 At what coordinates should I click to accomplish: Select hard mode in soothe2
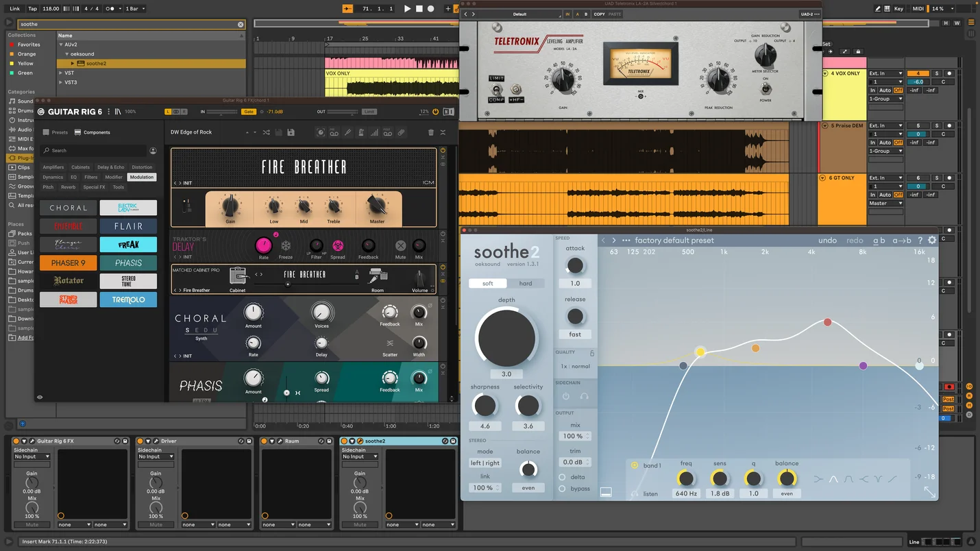pos(526,283)
